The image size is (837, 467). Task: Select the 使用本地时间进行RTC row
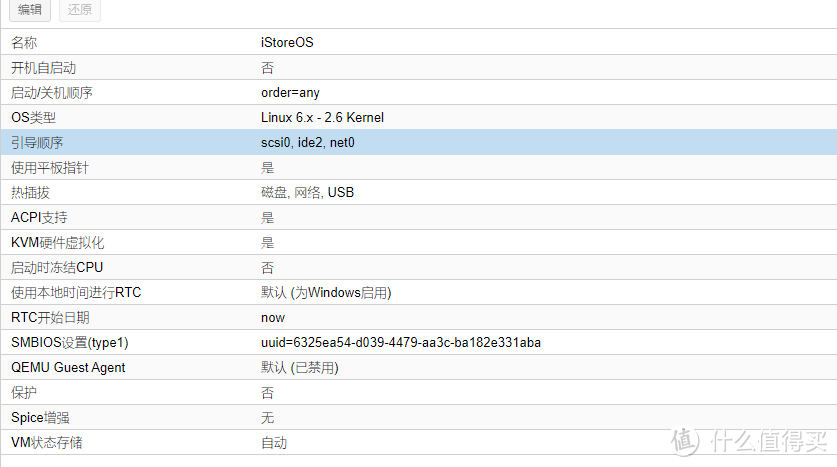(418, 292)
